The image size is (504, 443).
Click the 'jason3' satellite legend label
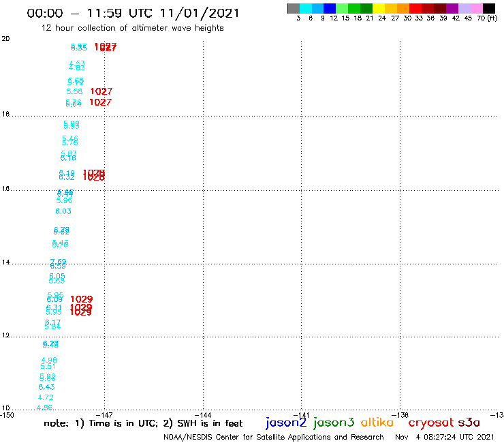[x=334, y=423]
